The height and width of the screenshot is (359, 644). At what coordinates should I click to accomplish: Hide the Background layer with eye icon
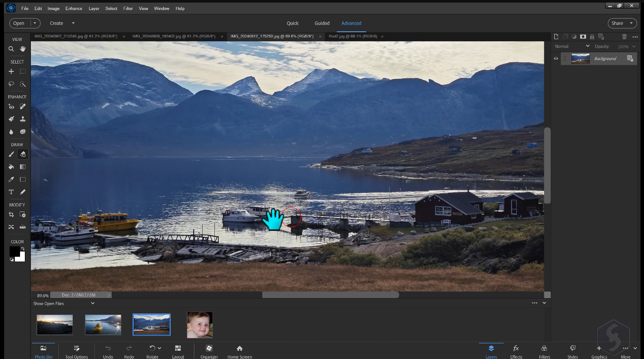tap(556, 58)
